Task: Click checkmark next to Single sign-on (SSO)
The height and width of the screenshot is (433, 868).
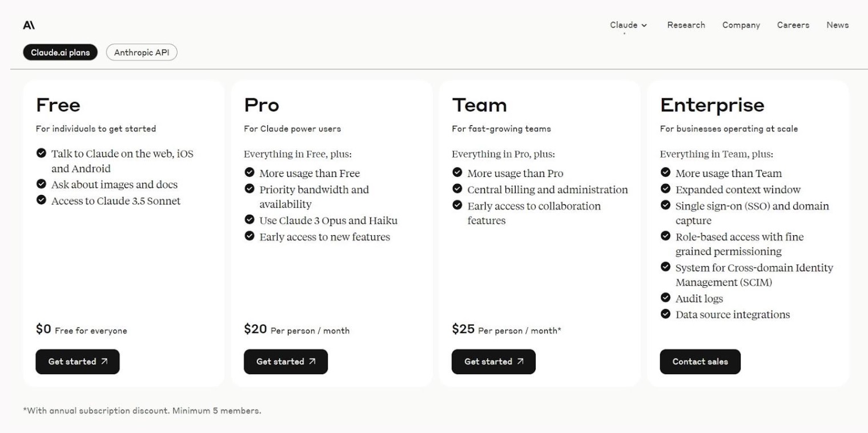Action: coord(665,205)
